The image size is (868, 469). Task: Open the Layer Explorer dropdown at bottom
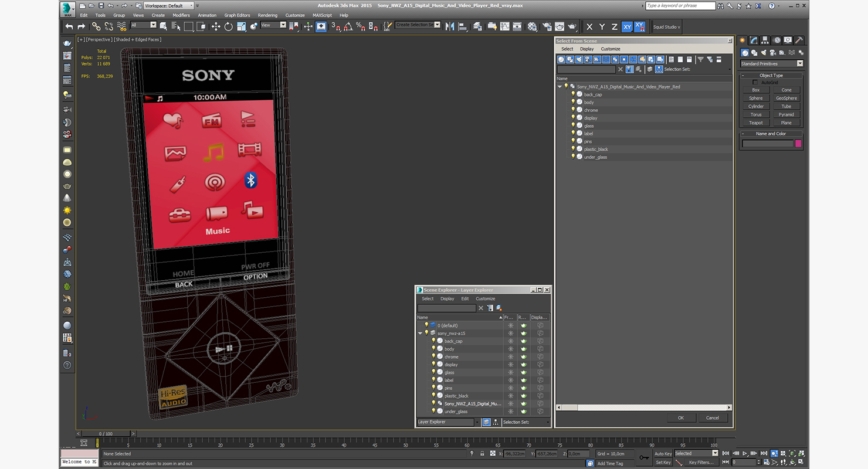point(448,422)
